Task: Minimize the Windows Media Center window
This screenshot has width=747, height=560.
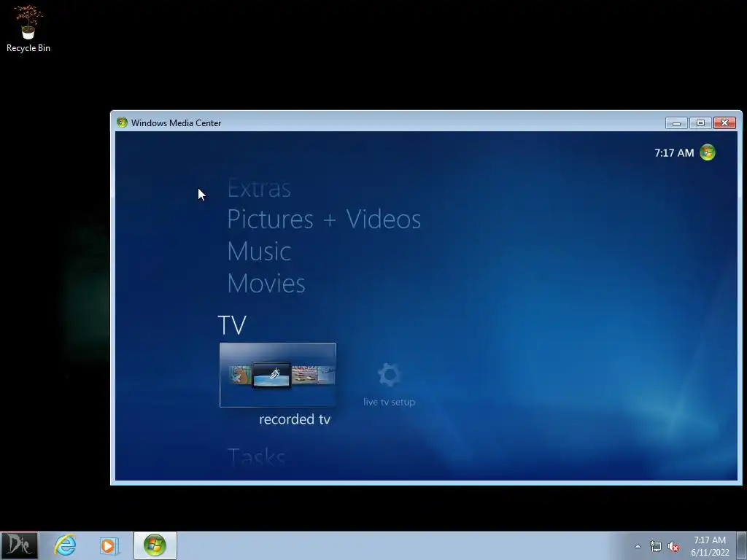Action: 676,122
